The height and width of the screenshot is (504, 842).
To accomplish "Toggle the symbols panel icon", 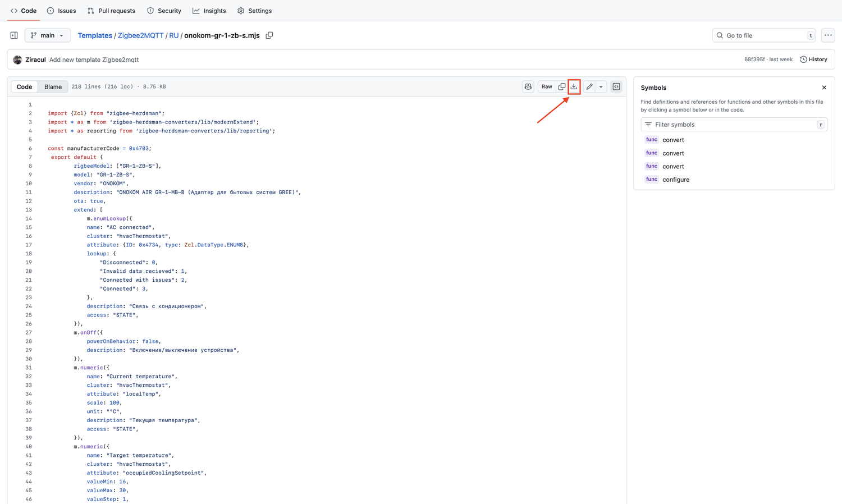I will coord(616,86).
